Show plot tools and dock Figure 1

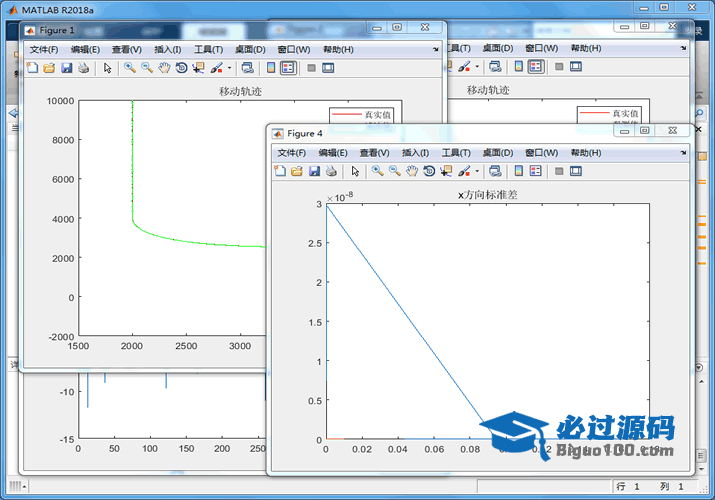(328, 68)
